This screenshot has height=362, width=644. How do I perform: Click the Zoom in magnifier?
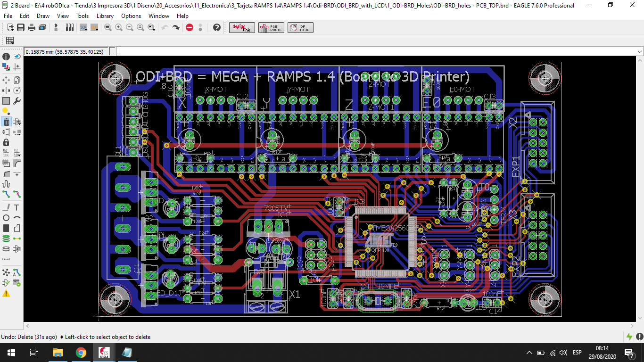[119, 28]
